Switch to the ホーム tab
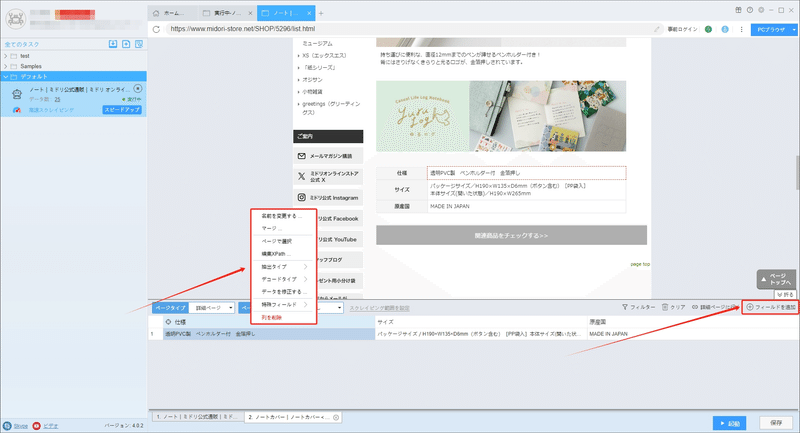This screenshot has width=800, height=433. coord(173,13)
